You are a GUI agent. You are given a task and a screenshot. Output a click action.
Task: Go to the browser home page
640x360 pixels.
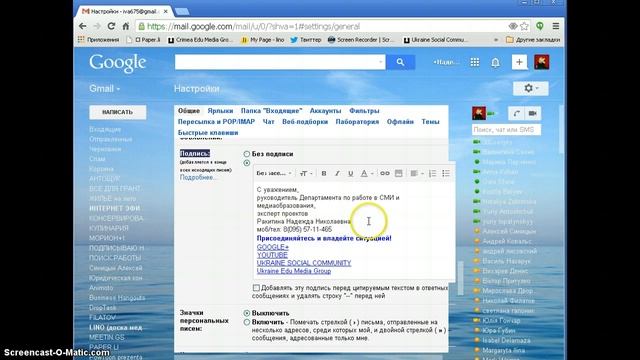126,26
